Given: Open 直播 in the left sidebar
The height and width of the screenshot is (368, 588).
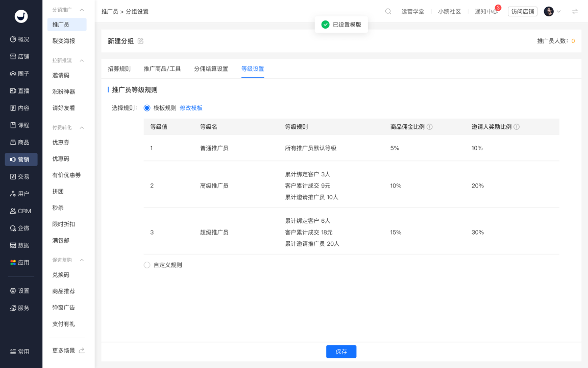Looking at the screenshot, I should [x=21, y=91].
